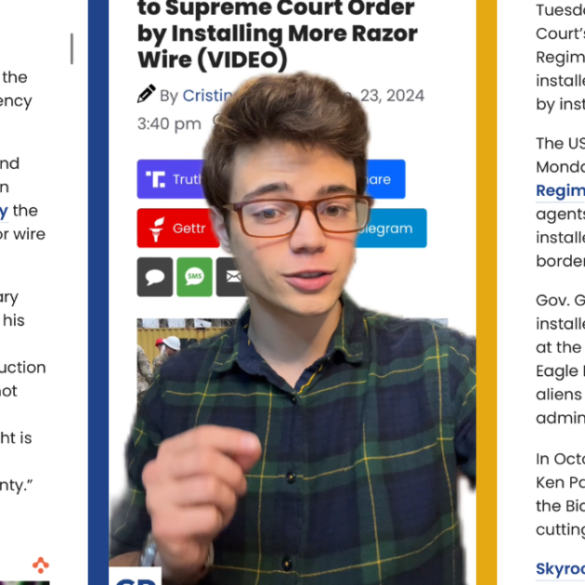Image resolution: width=585 pixels, height=585 pixels.
Task: Click the GP logo at the bottom
Action: coord(135,576)
